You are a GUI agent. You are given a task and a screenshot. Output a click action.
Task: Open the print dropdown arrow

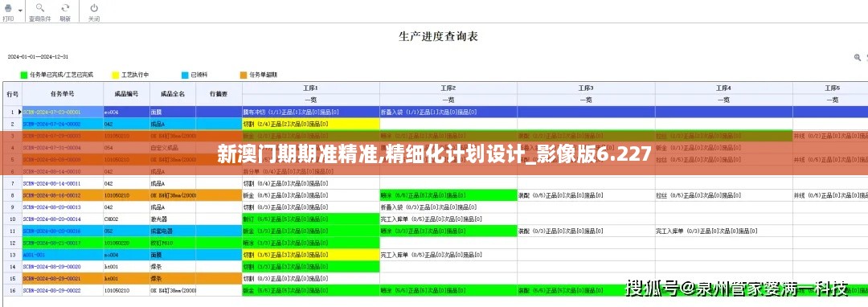point(20,10)
